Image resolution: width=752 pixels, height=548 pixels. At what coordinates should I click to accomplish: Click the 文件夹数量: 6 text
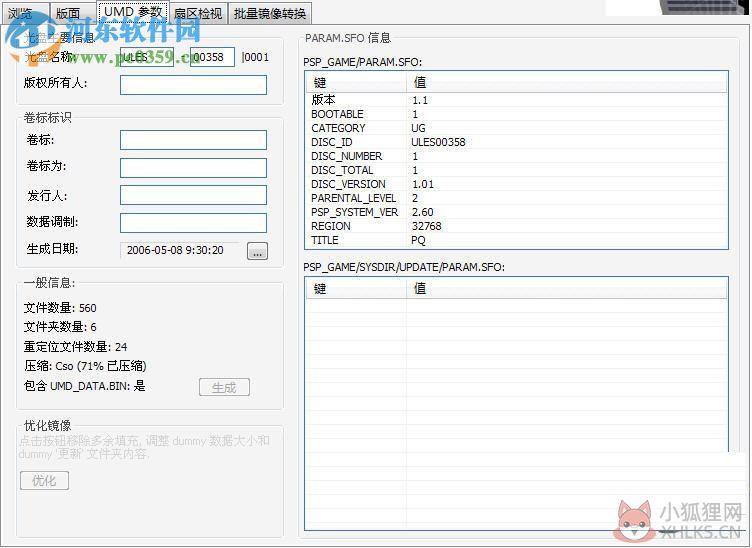point(60,327)
